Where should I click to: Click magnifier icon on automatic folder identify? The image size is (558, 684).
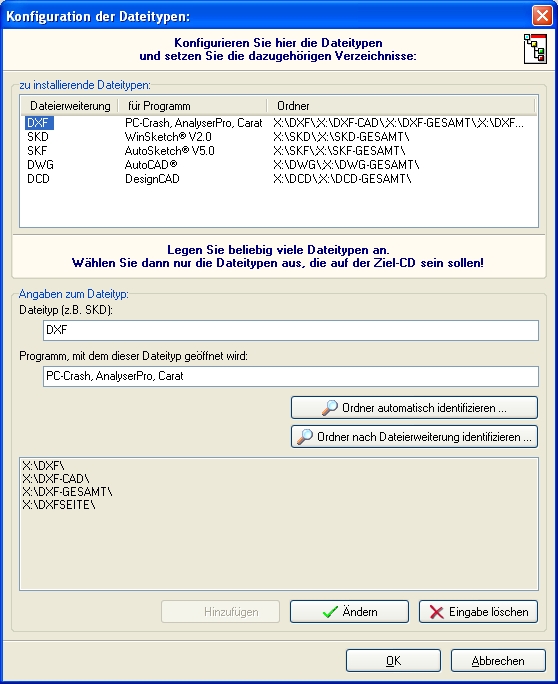[x=330, y=408]
